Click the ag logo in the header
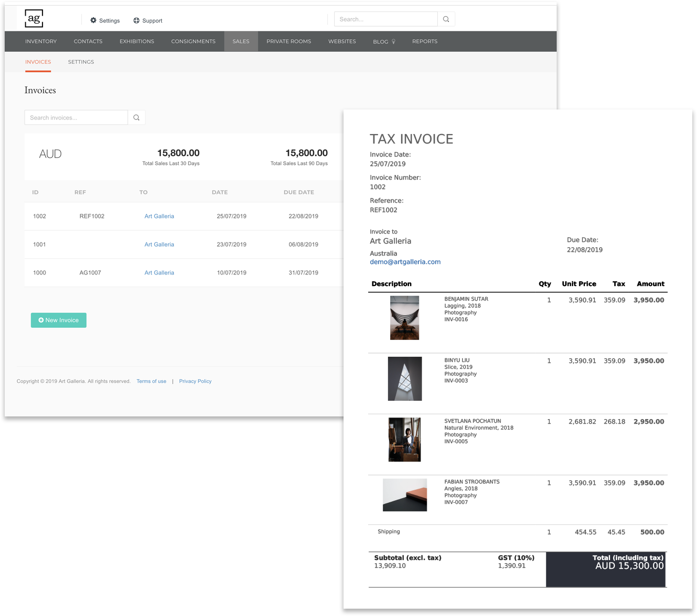The height and width of the screenshot is (616, 697). point(34,18)
